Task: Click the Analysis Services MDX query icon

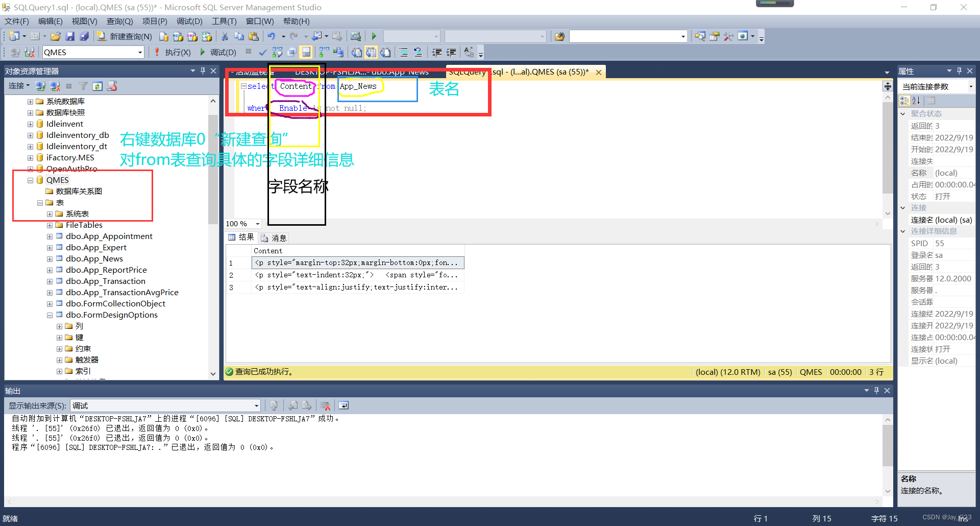Action: (x=178, y=36)
